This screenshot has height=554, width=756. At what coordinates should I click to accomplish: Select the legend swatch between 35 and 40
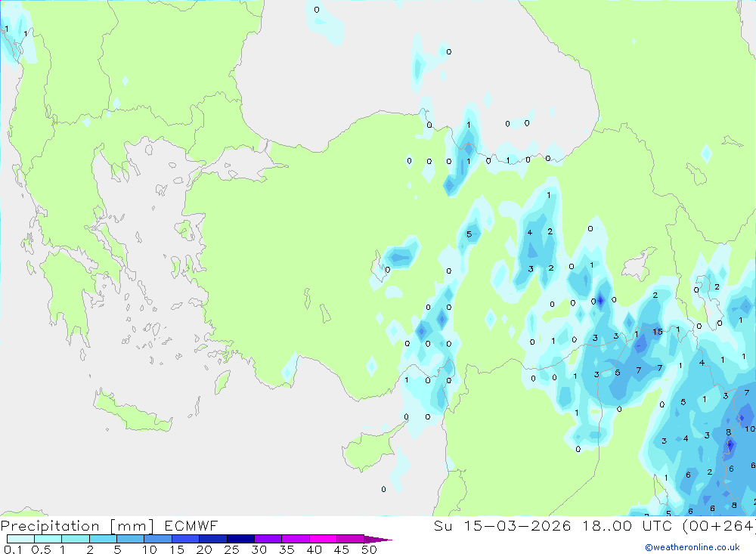(x=295, y=539)
